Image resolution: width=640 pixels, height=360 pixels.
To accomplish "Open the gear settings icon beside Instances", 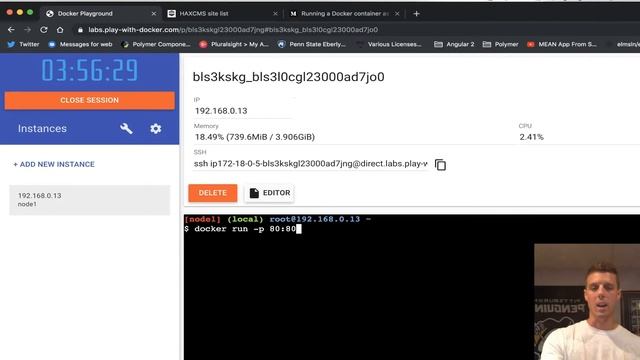I will pos(156,129).
